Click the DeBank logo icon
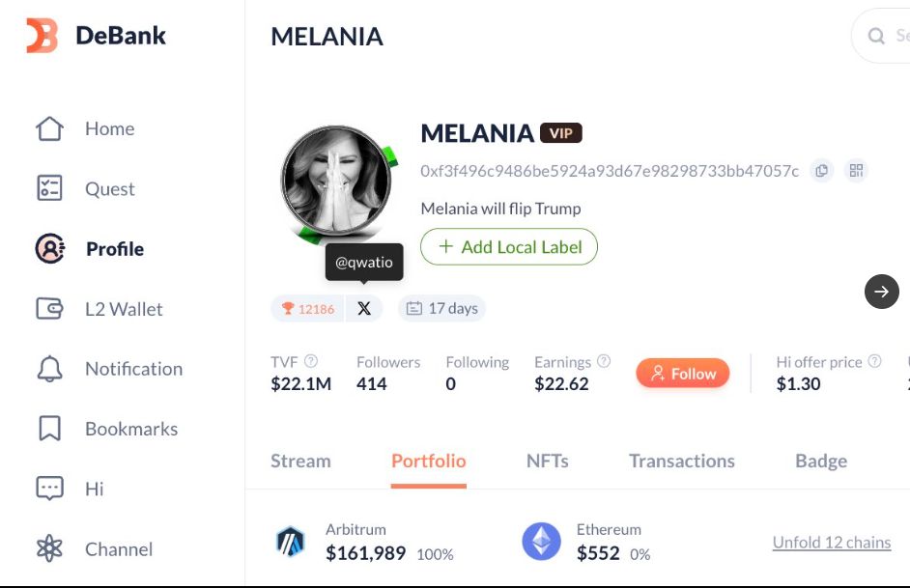The width and height of the screenshot is (910, 588). point(42,36)
